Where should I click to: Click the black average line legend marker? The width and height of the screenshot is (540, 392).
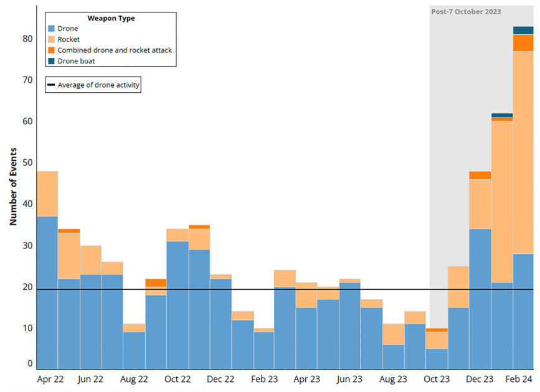click(51, 85)
